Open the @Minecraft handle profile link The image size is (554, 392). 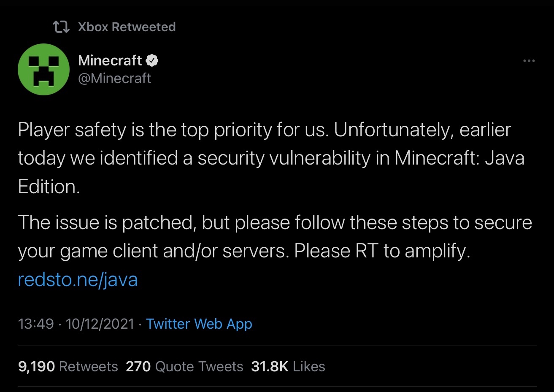(x=114, y=78)
